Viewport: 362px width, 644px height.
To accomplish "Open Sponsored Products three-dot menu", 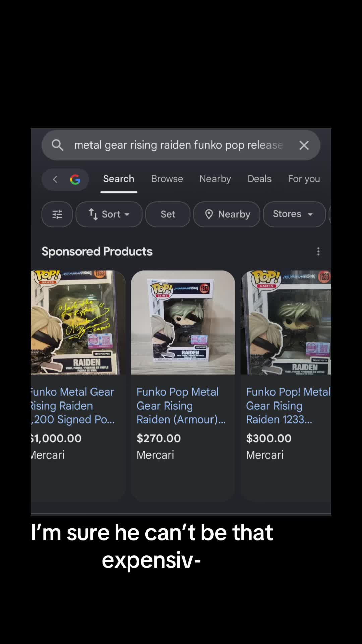I will (318, 251).
